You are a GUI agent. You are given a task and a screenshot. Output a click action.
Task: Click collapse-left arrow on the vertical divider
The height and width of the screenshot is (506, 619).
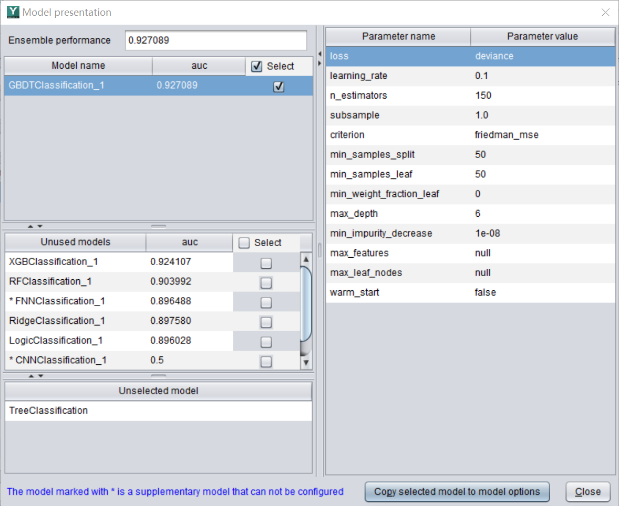coord(318,52)
